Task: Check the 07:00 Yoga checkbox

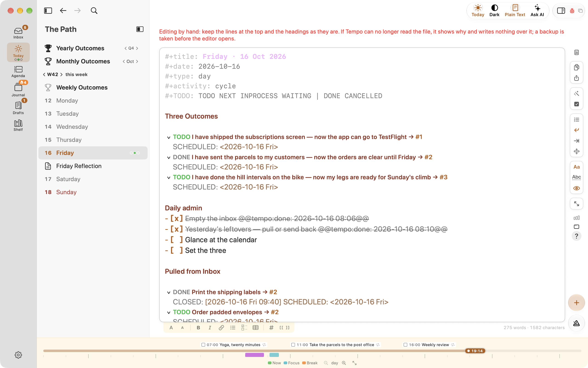Action: coord(203,345)
